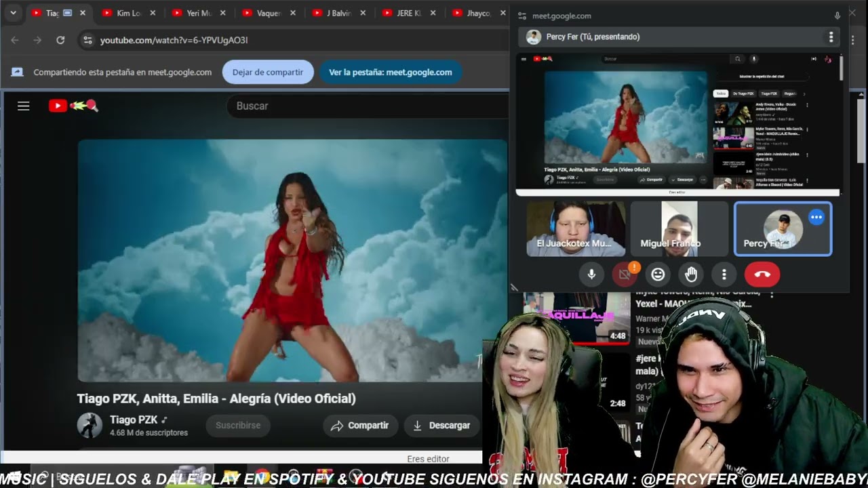Click Dejar de compartir button
This screenshot has height=488, width=868.
268,72
